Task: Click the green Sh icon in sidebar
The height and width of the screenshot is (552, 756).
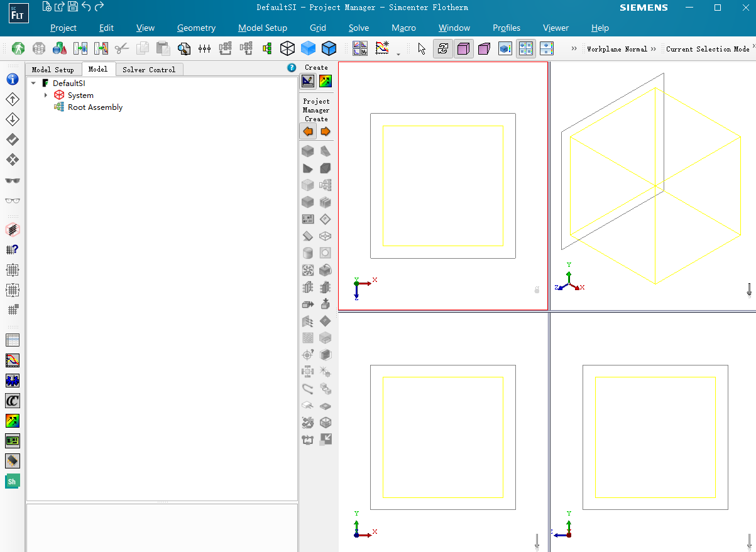Action: 13,482
